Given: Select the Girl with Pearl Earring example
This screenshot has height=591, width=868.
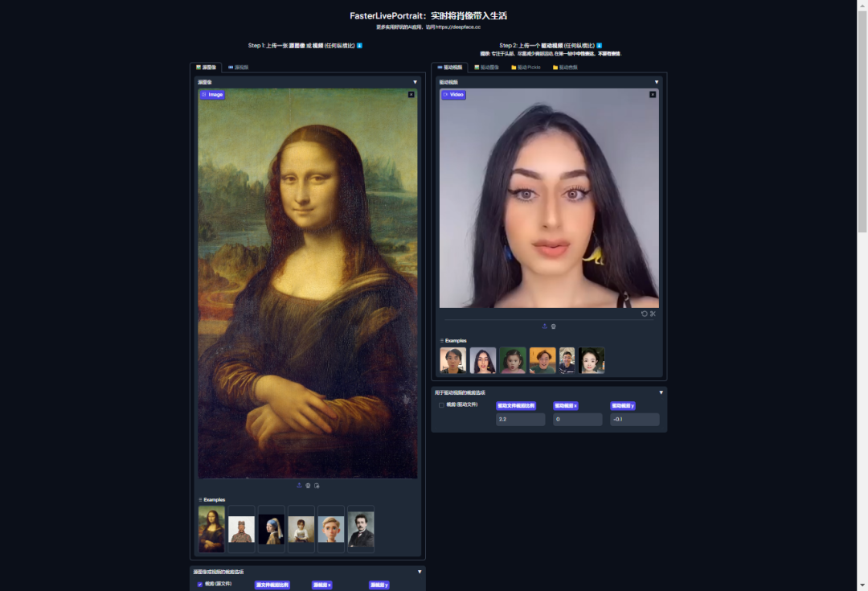Looking at the screenshot, I should point(272,529).
